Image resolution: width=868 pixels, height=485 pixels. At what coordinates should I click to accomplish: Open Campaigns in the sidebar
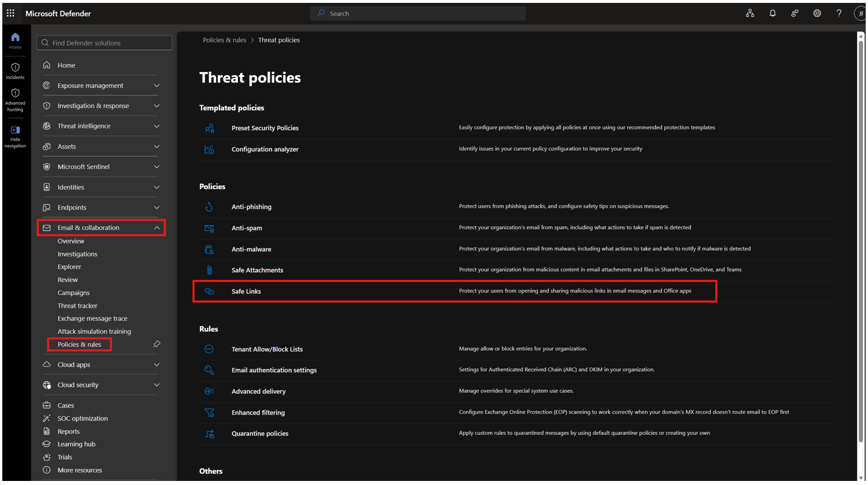[73, 293]
